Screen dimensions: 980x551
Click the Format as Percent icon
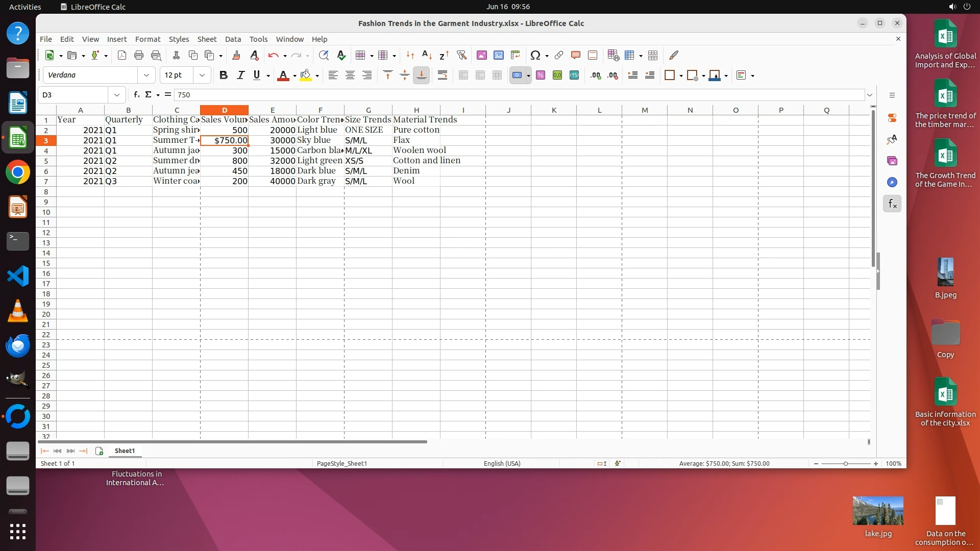tap(541, 76)
